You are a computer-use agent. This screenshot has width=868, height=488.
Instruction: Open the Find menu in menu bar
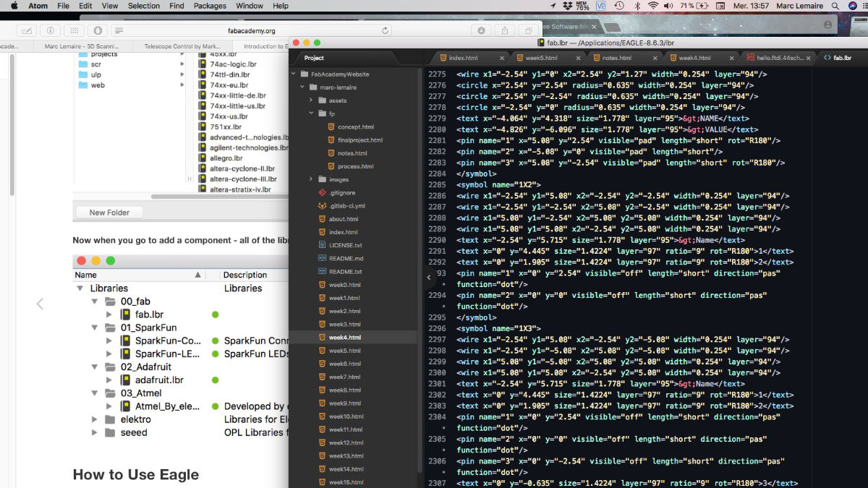pyautogui.click(x=176, y=6)
